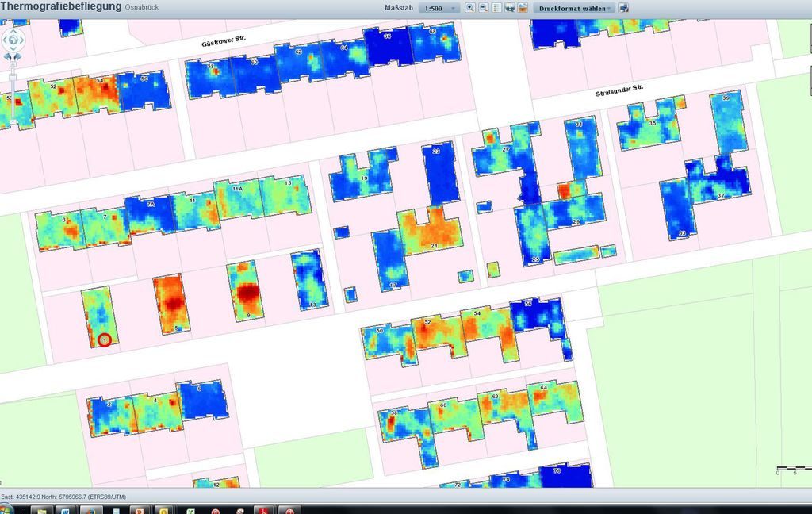Click the red circled house number 1

(105, 340)
